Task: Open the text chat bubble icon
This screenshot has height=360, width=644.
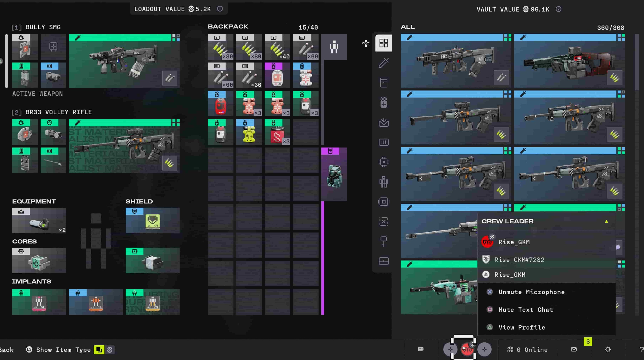Action: click(420, 349)
